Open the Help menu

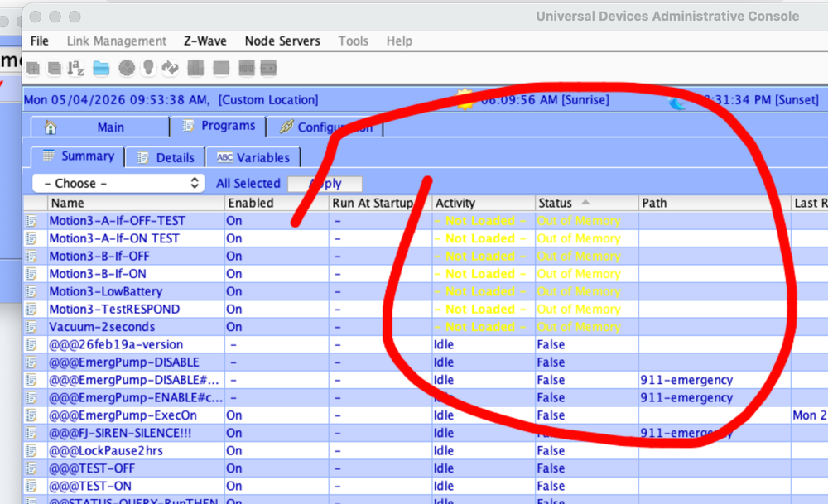399,41
